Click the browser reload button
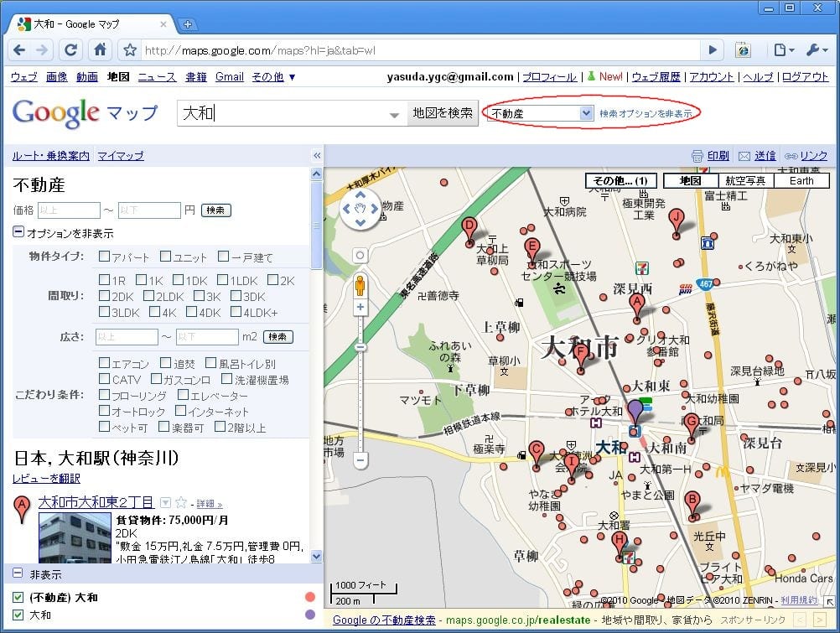The height and width of the screenshot is (633, 840). 71,50
